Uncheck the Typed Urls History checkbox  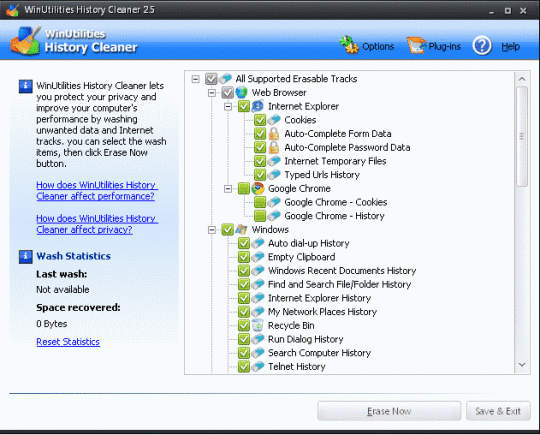pos(260,175)
